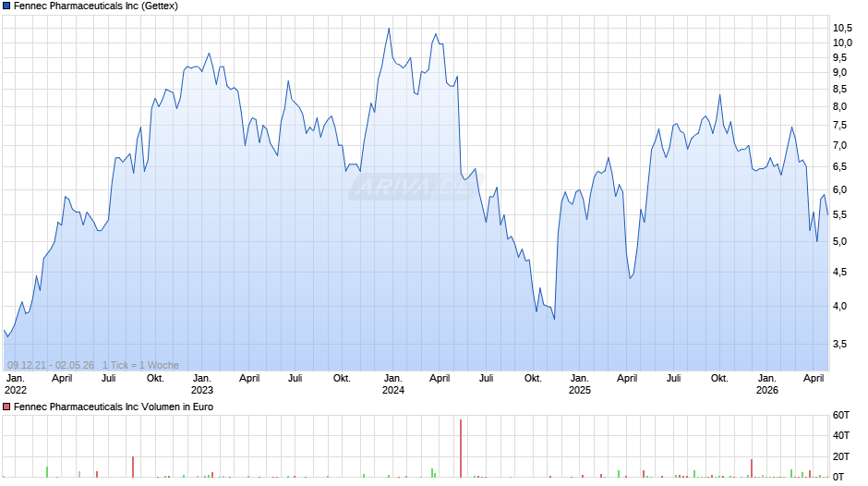Click the blue Fennec Pharmaceuticals legend swatch
This screenshot has width=868, height=486.
[6, 6]
